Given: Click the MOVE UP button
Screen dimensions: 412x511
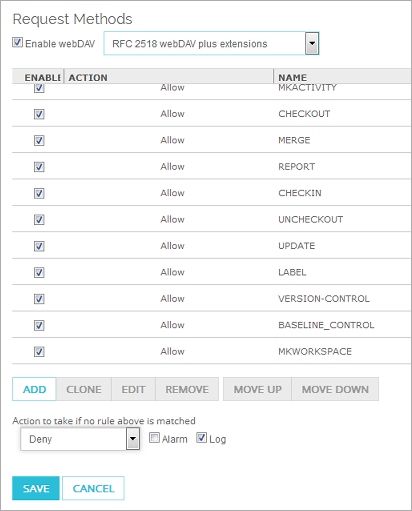Looking at the screenshot, I should click(x=258, y=389).
